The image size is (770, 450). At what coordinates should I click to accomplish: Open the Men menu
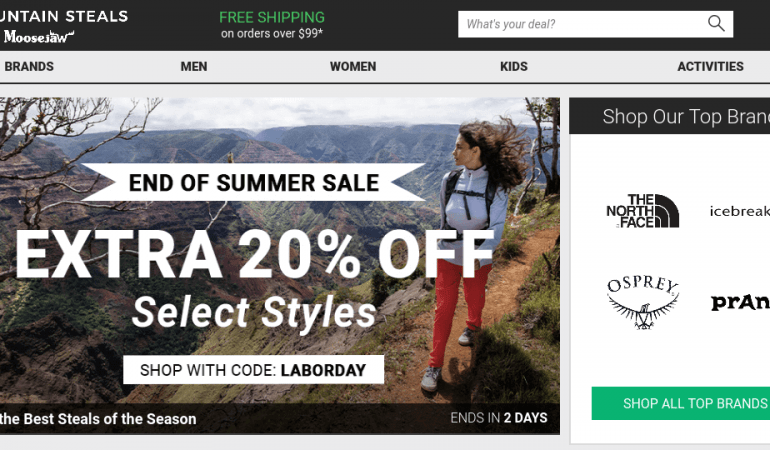pos(194,66)
